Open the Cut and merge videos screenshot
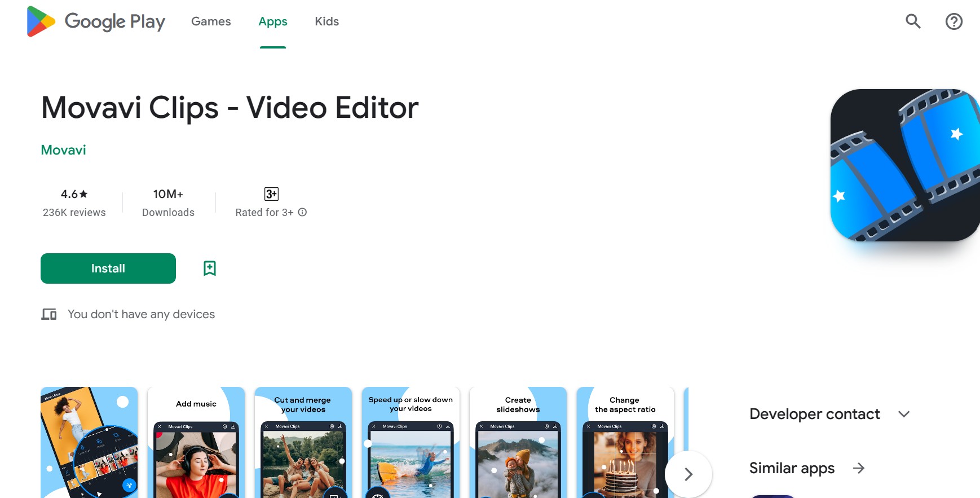The width and height of the screenshot is (980, 498). (x=303, y=443)
